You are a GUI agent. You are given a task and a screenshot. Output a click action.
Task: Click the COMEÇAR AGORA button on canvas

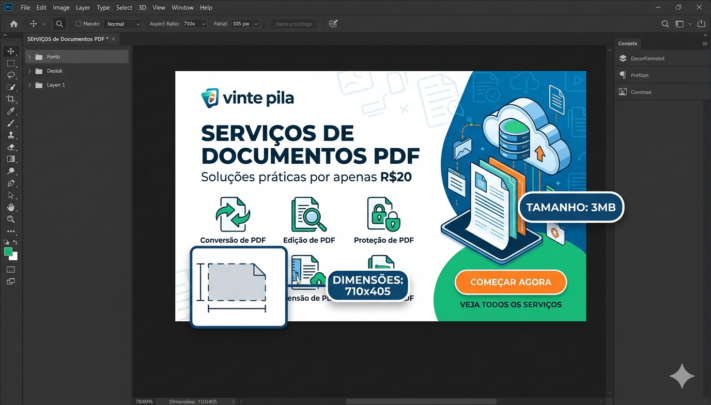coord(510,282)
